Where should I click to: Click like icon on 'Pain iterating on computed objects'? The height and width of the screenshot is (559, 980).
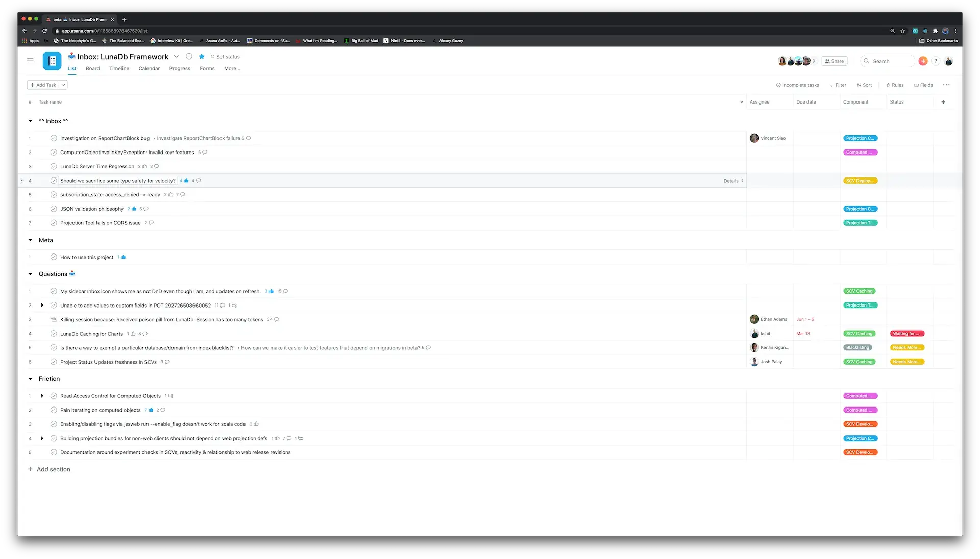151,410
